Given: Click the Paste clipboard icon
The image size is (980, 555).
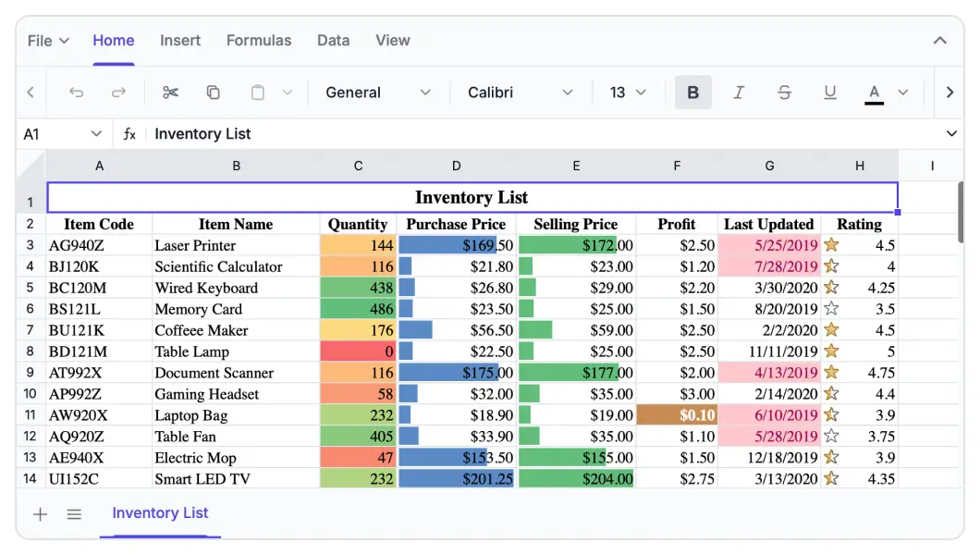Looking at the screenshot, I should pyautogui.click(x=259, y=92).
